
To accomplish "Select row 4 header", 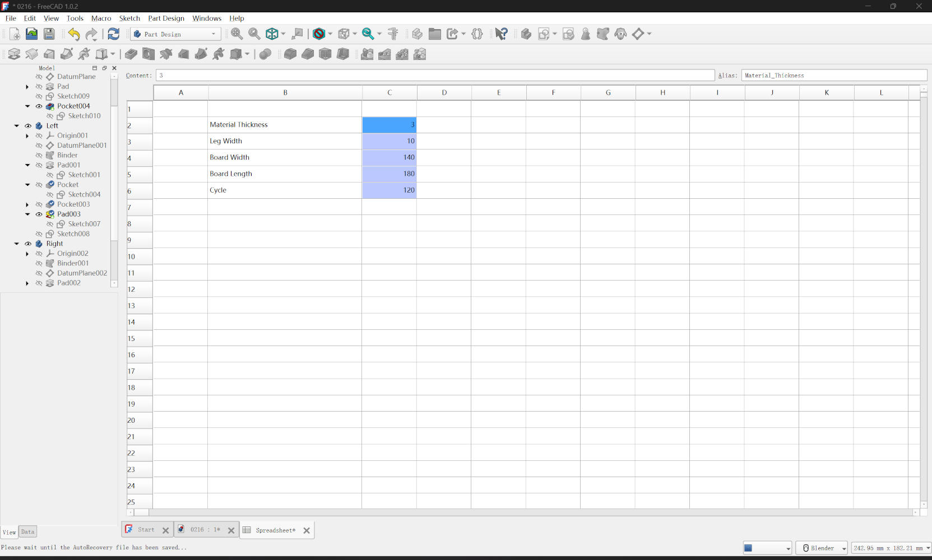I will point(140,158).
